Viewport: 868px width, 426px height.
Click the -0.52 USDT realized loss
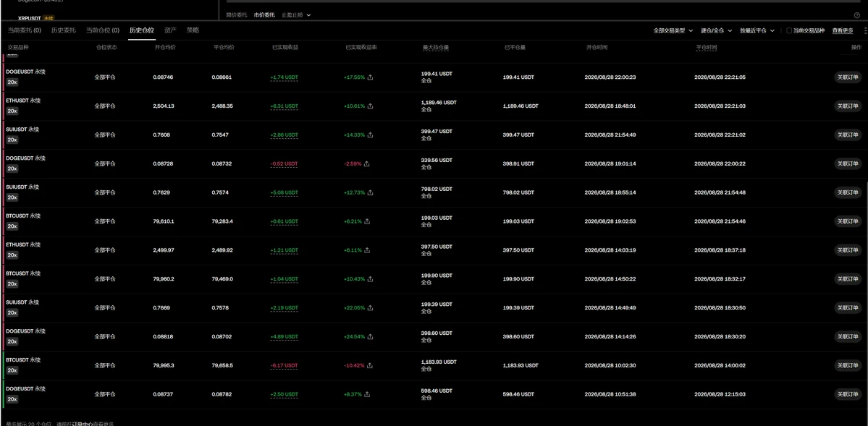284,163
